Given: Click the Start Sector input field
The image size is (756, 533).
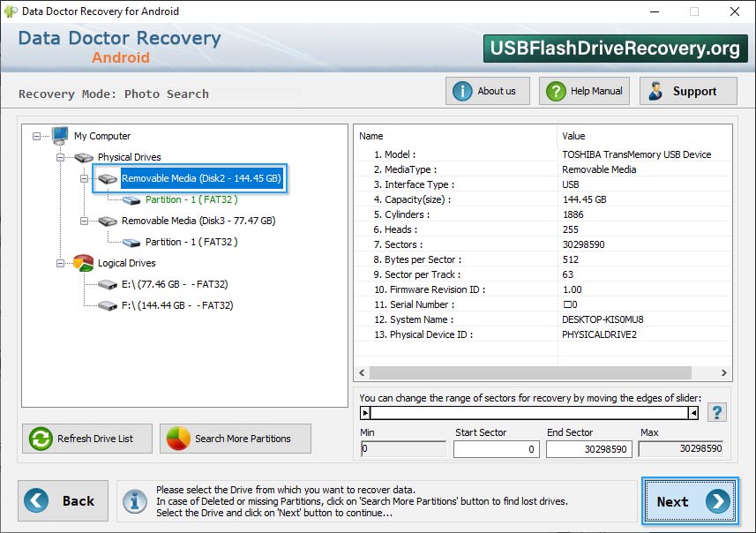Looking at the screenshot, I should click(x=496, y=449).
